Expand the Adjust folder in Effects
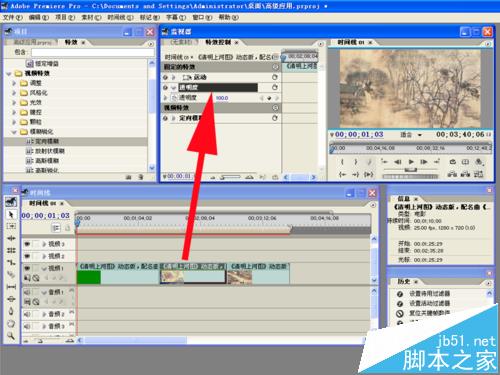500x375 pixels. click(x=14, y=83)
